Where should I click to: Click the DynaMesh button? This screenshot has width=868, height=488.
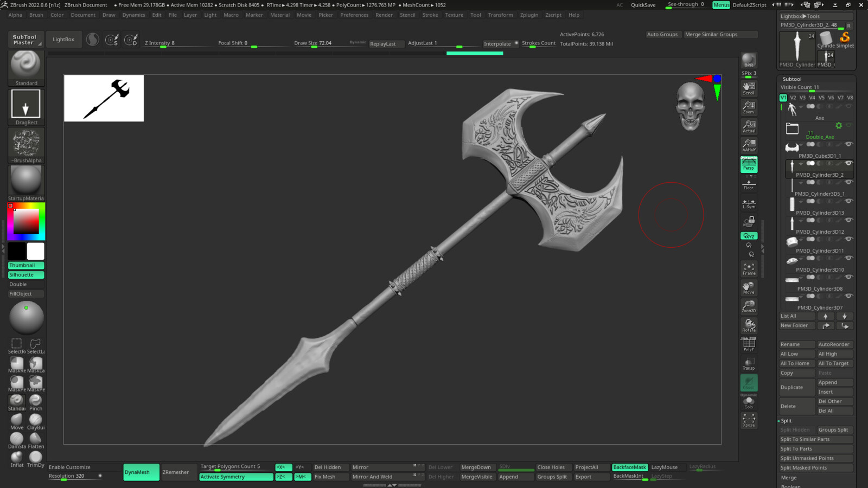click(142, 472)
